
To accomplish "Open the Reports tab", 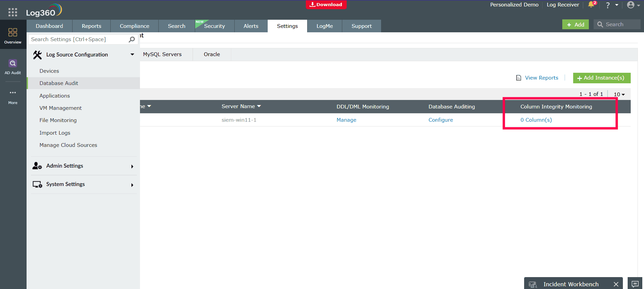I will (x=92, y=26).
